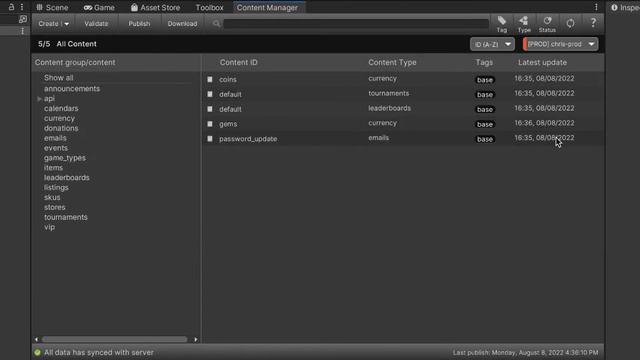Click the coins content ID

click(x=228, y=80)
